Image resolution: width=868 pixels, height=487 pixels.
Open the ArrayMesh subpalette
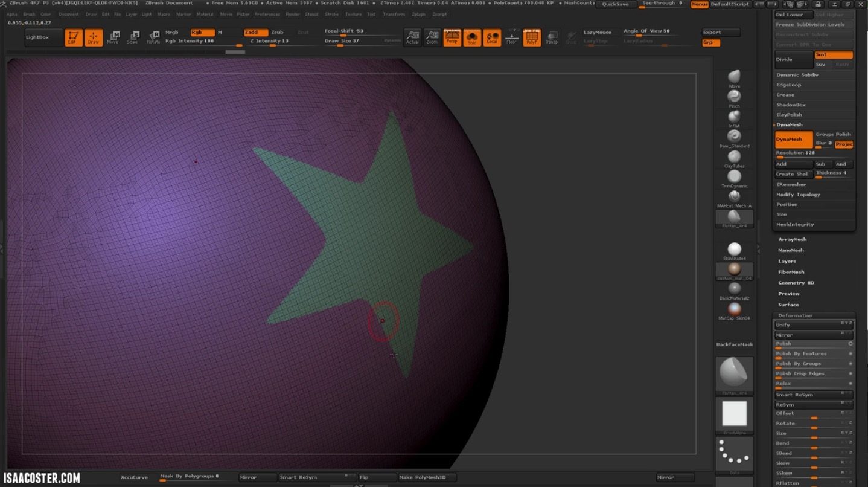(792, 240)
